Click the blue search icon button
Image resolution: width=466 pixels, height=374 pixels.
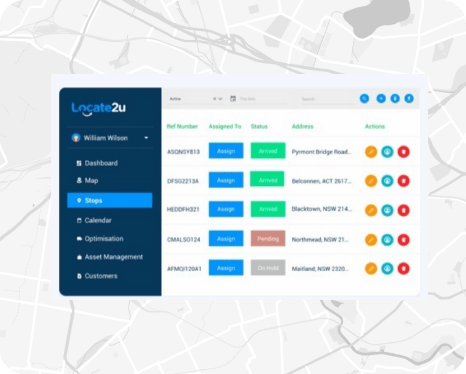click(x=364, y=99)
